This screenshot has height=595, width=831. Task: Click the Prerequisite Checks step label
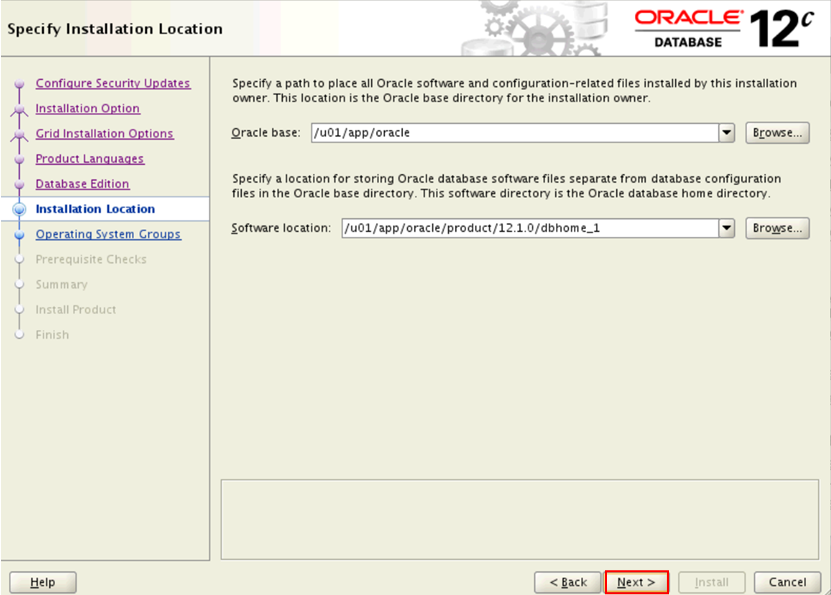(91, 259)
